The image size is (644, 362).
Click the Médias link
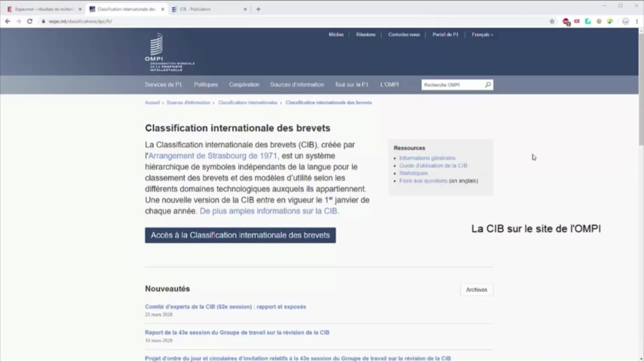(336, 35)
